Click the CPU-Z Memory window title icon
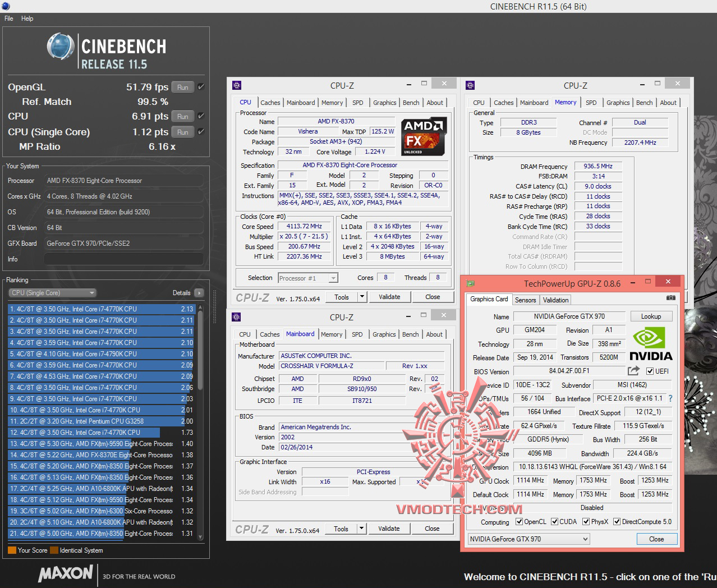Screen dimensions: 717x588 tap(470, 85)
